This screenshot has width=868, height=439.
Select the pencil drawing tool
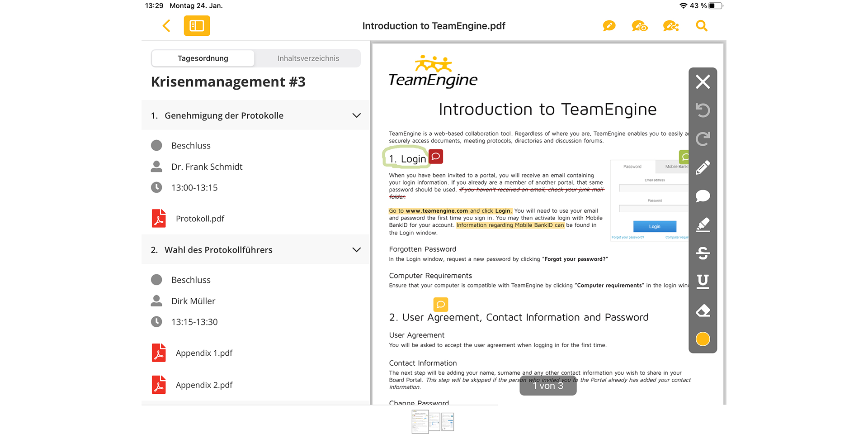703,167
